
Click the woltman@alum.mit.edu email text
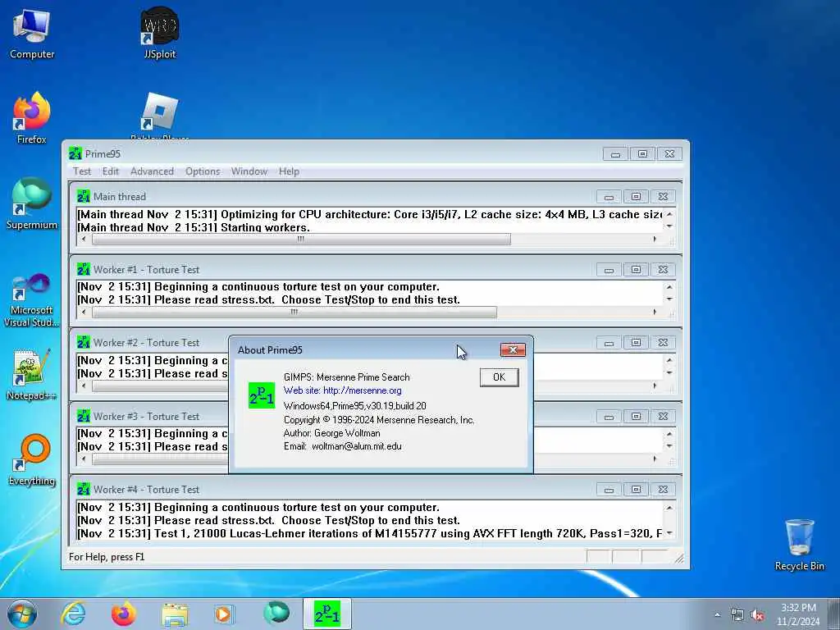pyautogui.click(x=356, y=446)
